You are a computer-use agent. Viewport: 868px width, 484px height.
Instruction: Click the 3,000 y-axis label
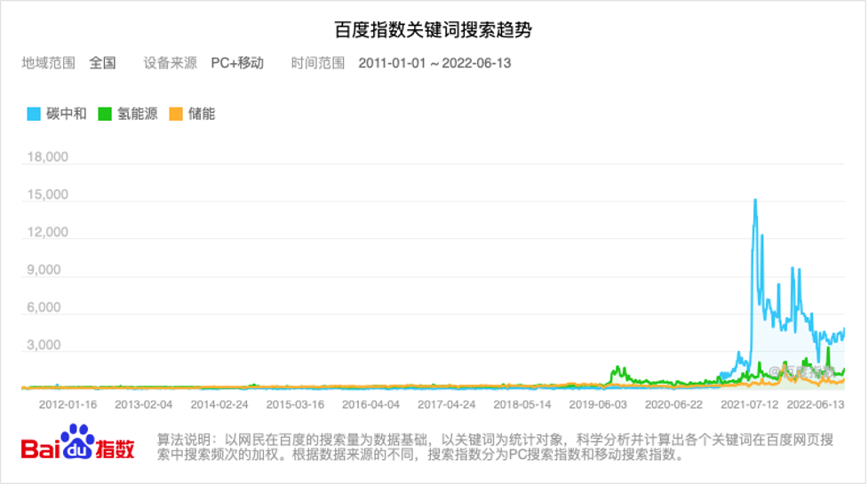click(52, 345)
